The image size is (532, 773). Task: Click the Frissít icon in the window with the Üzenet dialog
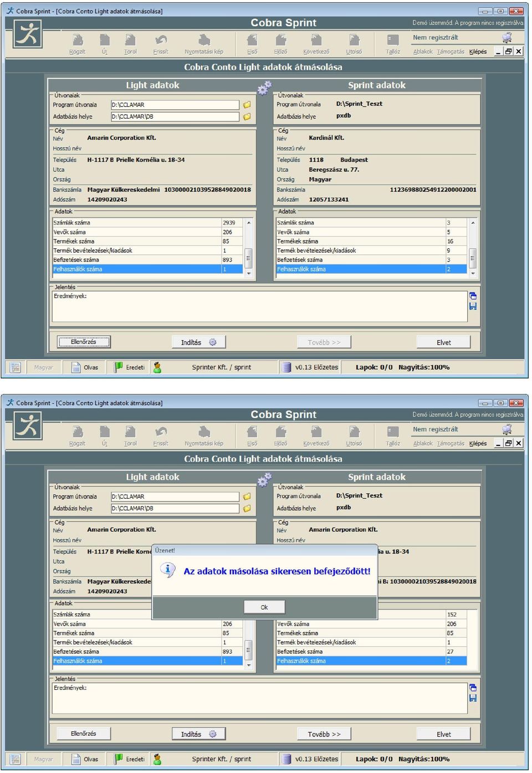[x=161, y=432]
